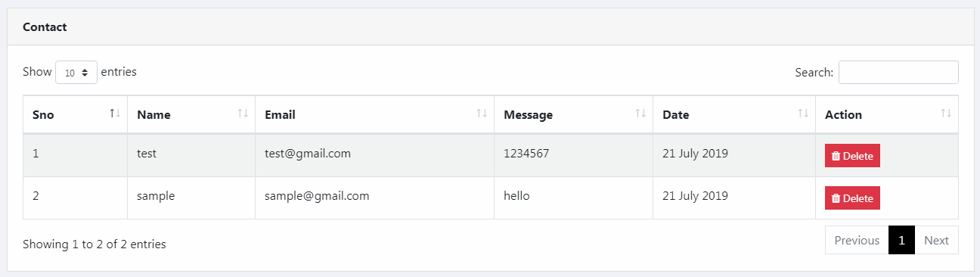Click the Email column sort arrows icon
Screen dimensions: 980x277
(x=482, y=114)
